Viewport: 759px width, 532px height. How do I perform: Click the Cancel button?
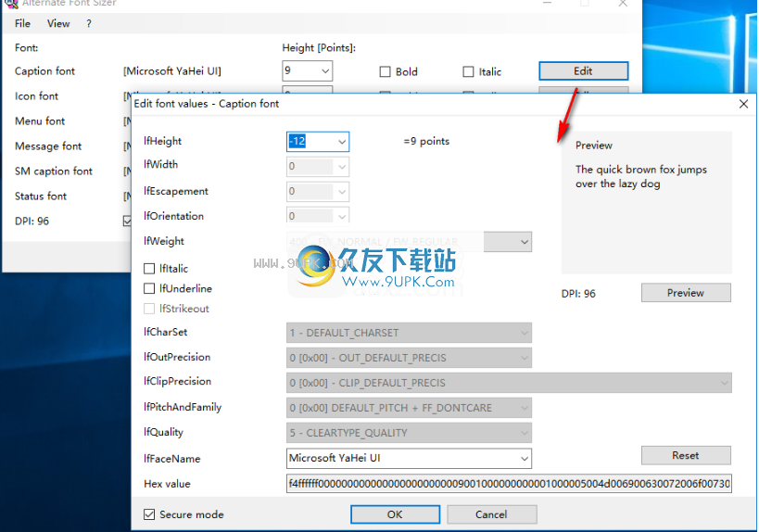pos(491,514)
